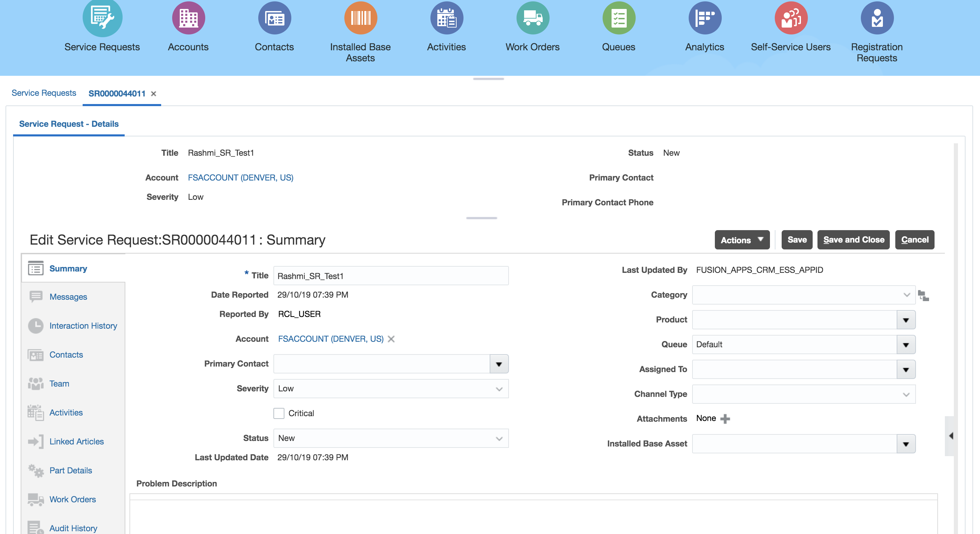980x534 pixels.
Task: Click the Installed Base Assets barcode icon
Action: (x=360, y=18)
